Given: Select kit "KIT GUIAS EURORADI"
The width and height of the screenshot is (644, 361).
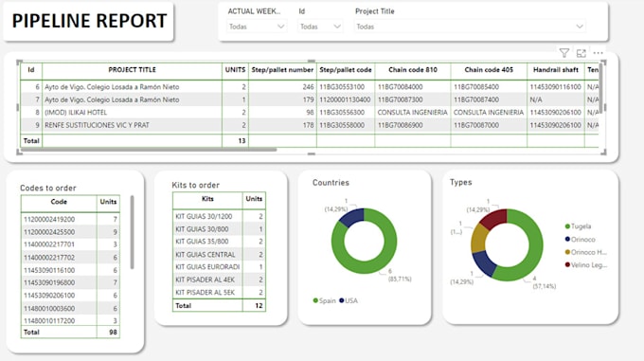Looking at the screenshot, I should (x=207, y=267).
